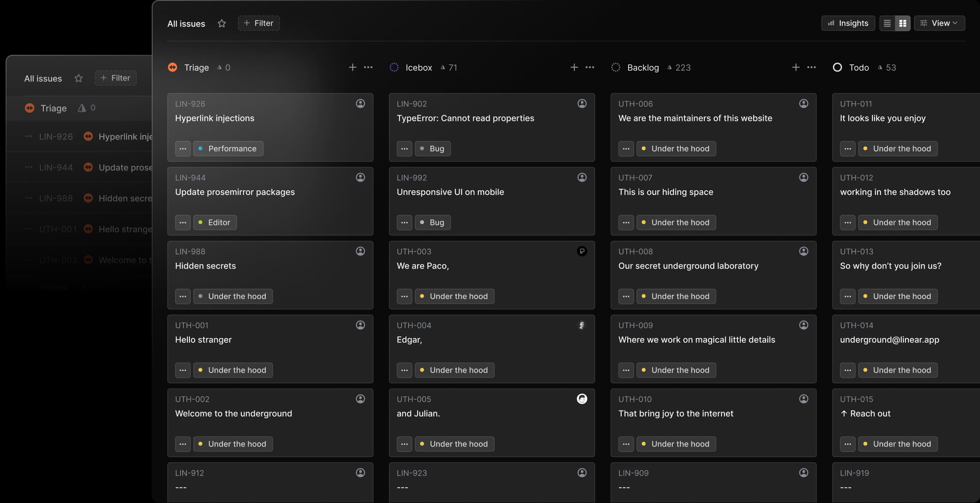Select Bug label on LIN-992 card
Image resolution: width=980 pixels, height=503 pixels.
coord(433,223)
